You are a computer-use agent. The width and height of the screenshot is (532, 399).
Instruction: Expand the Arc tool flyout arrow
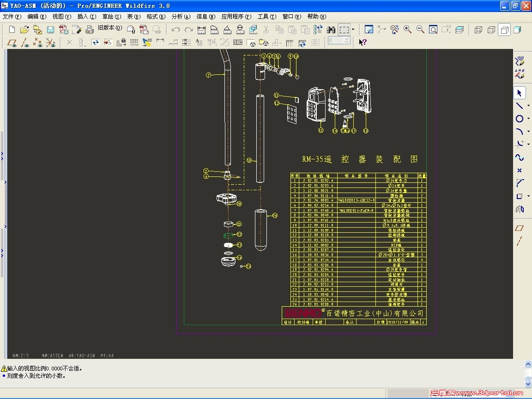(528, 132)
